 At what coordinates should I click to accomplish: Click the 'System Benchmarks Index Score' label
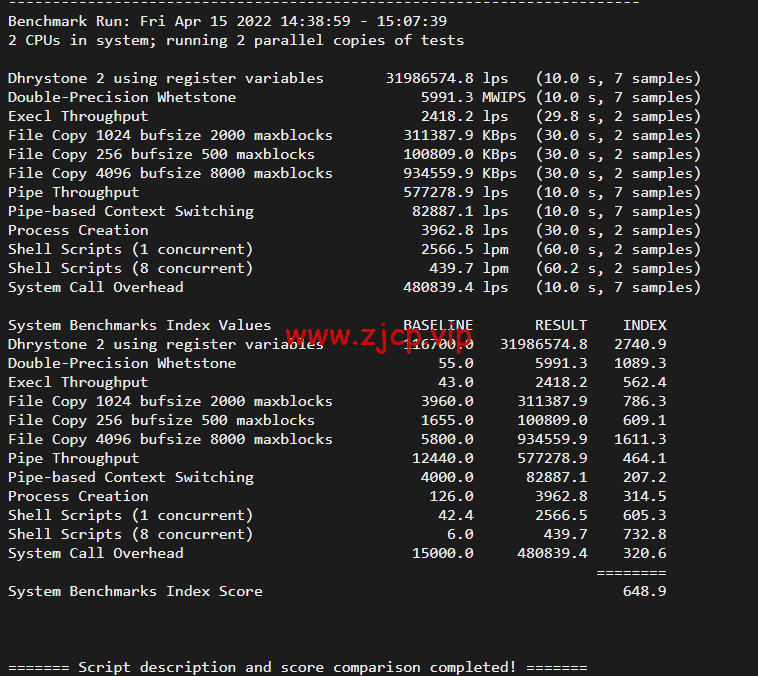tap(135, 591)
